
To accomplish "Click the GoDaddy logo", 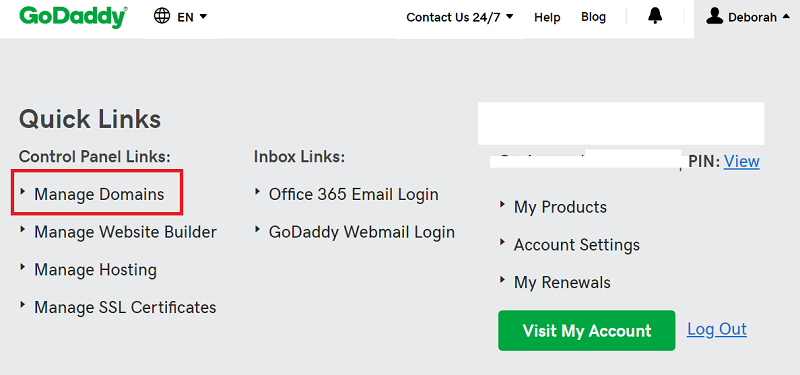I will click(x=73, y=17).
